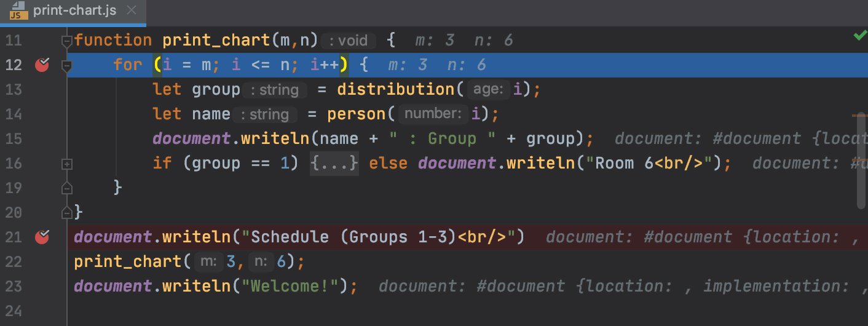Click the 'age:' parameter hint
Viewport: 868px width, 326px height.
point(489,90)
